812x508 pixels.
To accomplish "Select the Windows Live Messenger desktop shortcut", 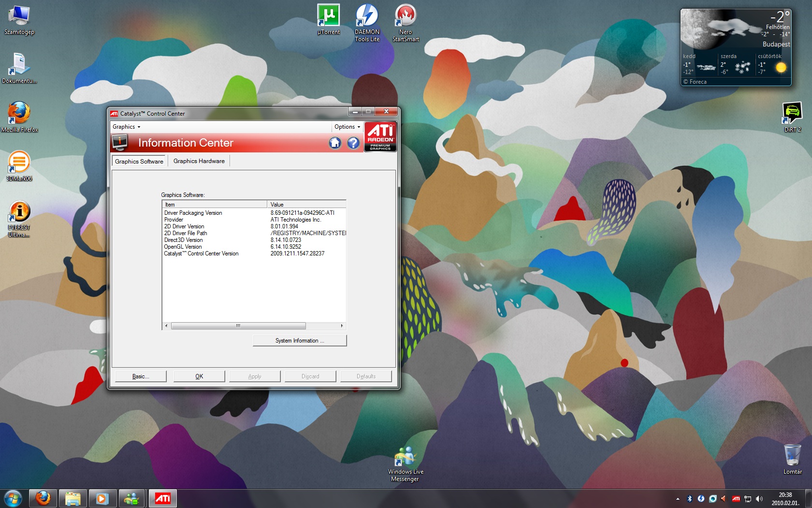I will tap(405, 463).
